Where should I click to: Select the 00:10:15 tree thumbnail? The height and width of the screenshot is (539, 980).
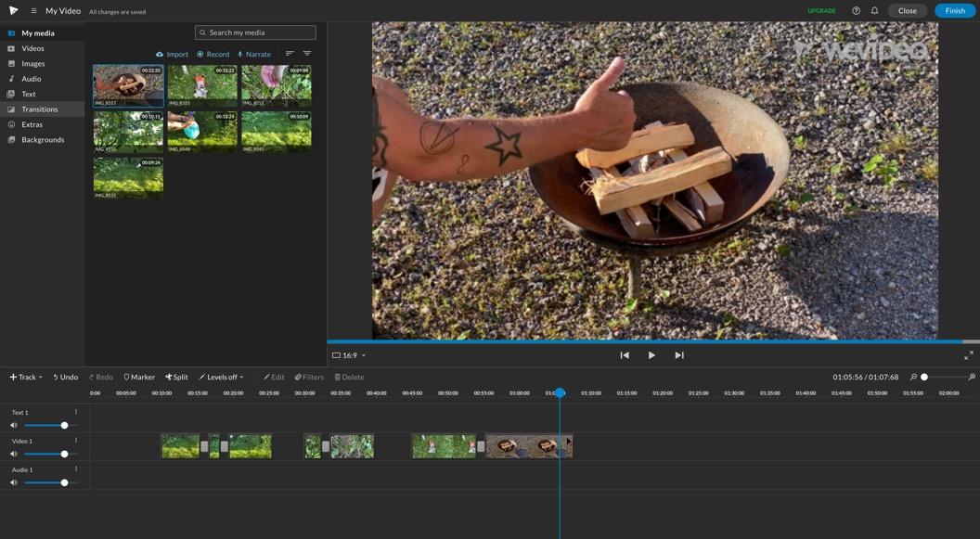coord(128,132)
